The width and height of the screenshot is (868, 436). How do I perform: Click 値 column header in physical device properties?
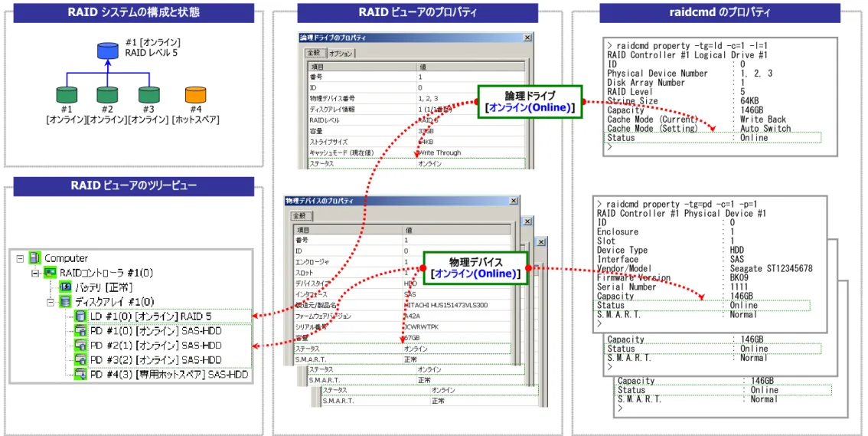457,229
